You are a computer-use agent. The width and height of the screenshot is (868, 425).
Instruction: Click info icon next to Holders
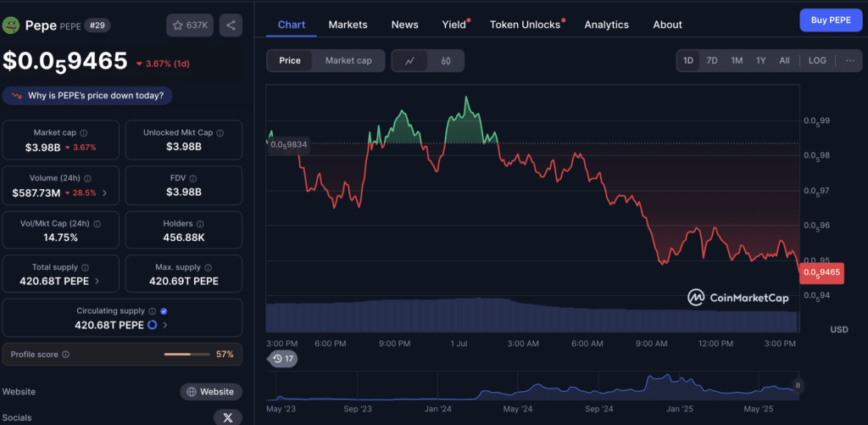[200, 224]
